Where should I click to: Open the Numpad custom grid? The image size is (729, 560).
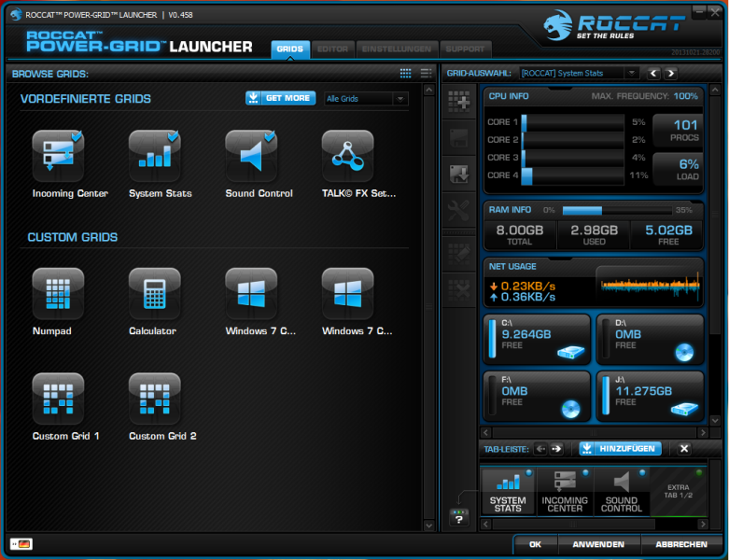[58, 294]
